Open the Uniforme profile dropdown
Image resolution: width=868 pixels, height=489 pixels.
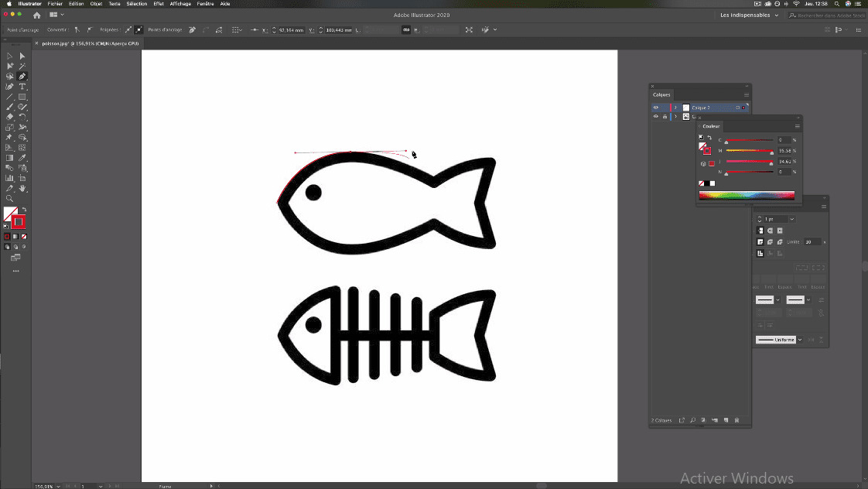point(798,339)
